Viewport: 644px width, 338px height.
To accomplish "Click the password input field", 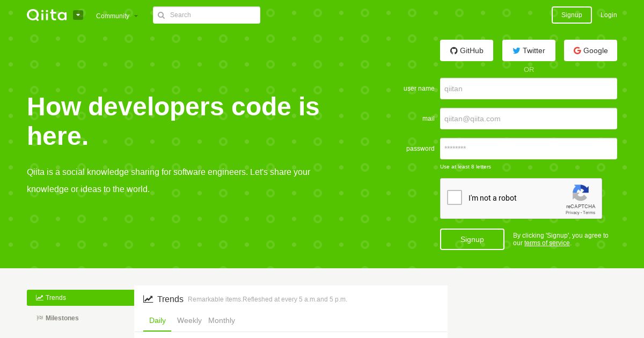I will click(x=529, y=149).
